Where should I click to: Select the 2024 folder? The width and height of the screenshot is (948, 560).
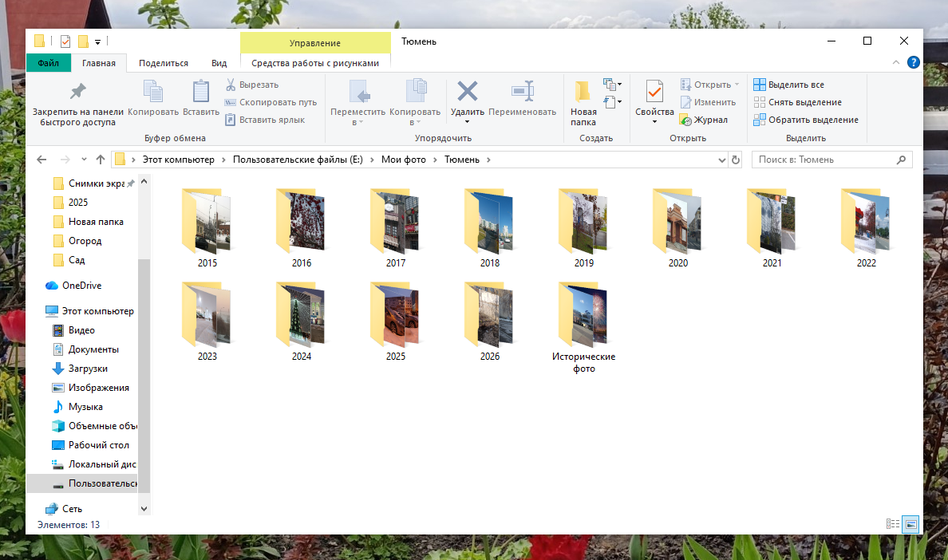coord(301,322)
